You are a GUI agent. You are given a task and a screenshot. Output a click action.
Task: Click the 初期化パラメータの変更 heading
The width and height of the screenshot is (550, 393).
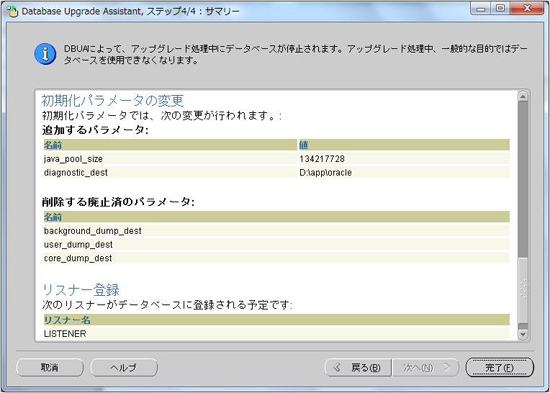(x=113, y=101)
